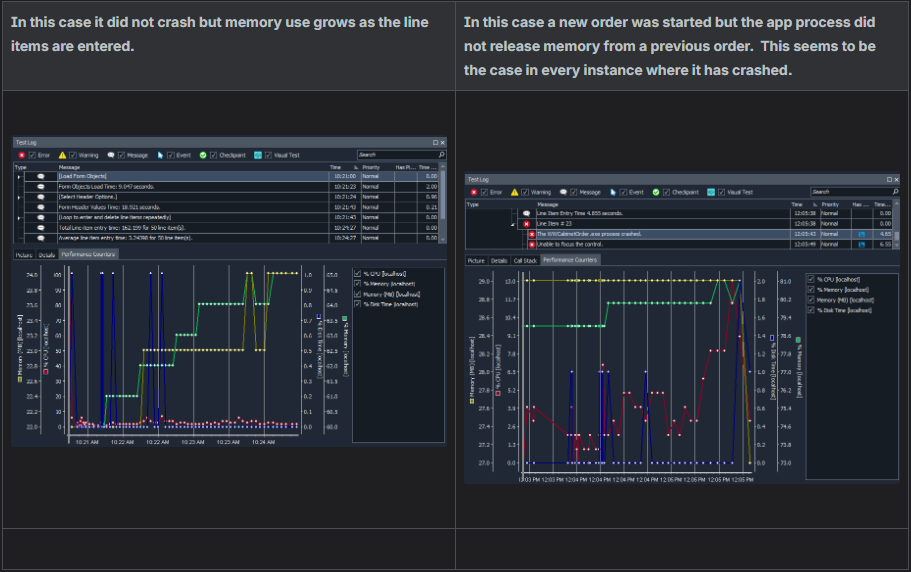This screenshot has height=572, width=911.
Task: Collapse the Line Item # 23 log node
Action: tap(514, 224)
